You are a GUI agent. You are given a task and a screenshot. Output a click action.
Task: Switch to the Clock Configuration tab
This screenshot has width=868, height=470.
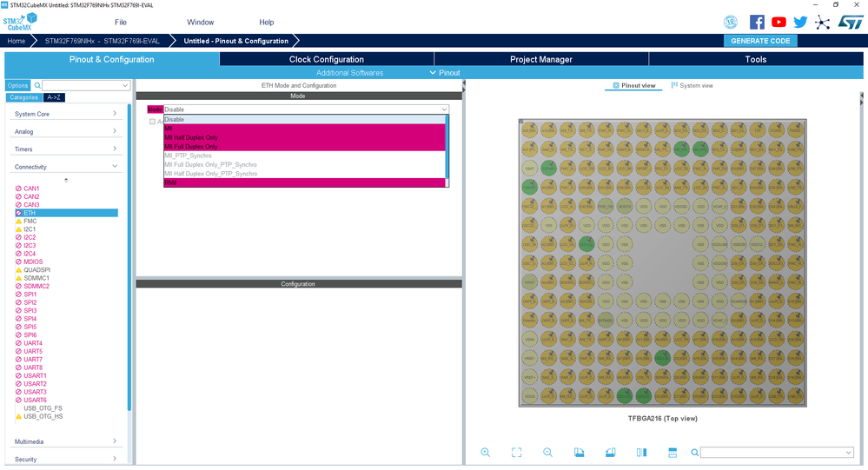click(327, 59)
